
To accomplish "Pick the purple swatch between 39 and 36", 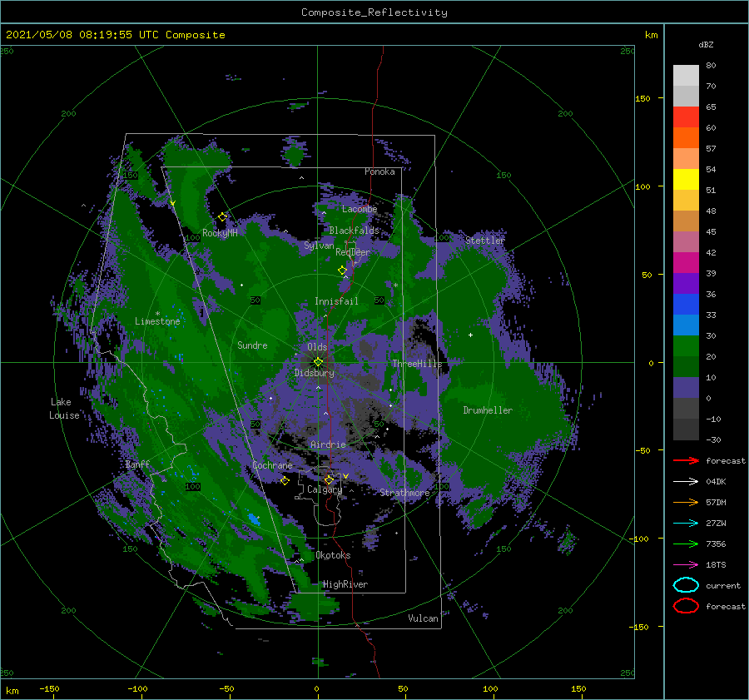I will [686, 283].
